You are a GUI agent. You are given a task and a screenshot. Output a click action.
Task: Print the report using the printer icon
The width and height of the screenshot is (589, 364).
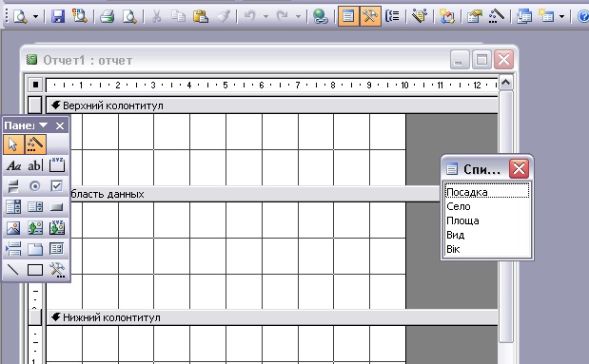pyautogui.click(x=108, y=16)
